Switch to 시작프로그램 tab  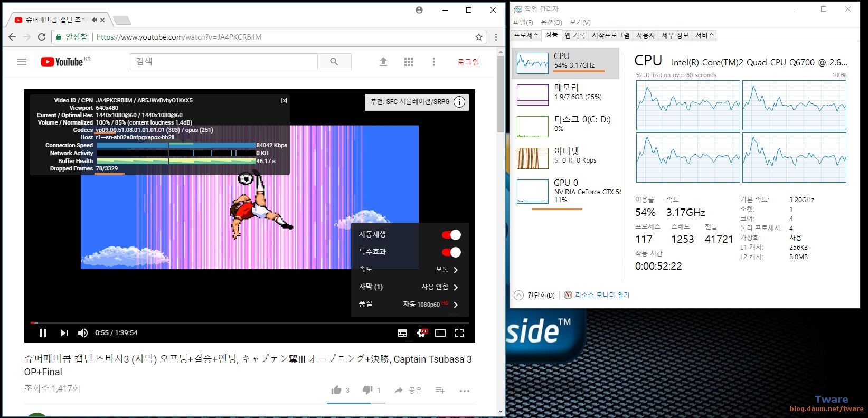click(610, 35)
